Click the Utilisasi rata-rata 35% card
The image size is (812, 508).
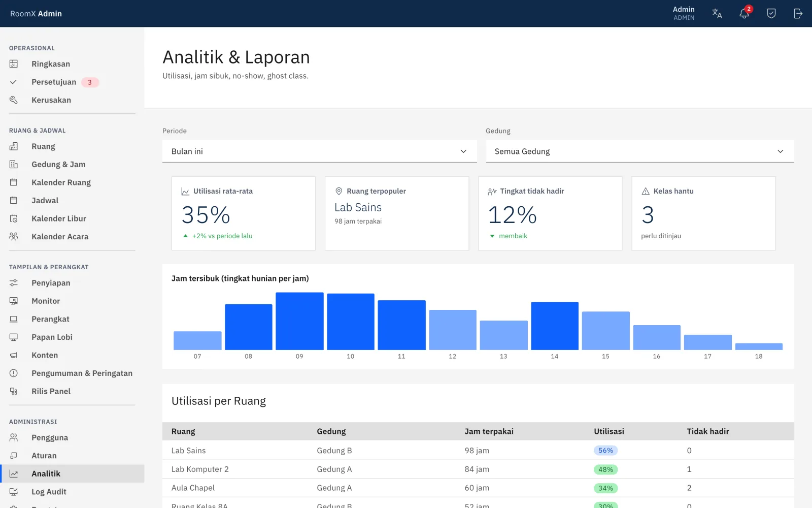(x=244, y=213)
